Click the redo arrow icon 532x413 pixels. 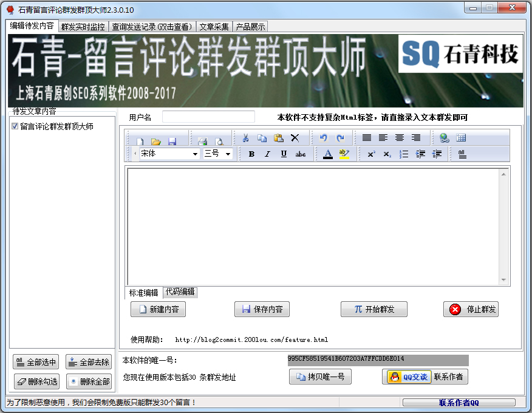pos(340,138)
